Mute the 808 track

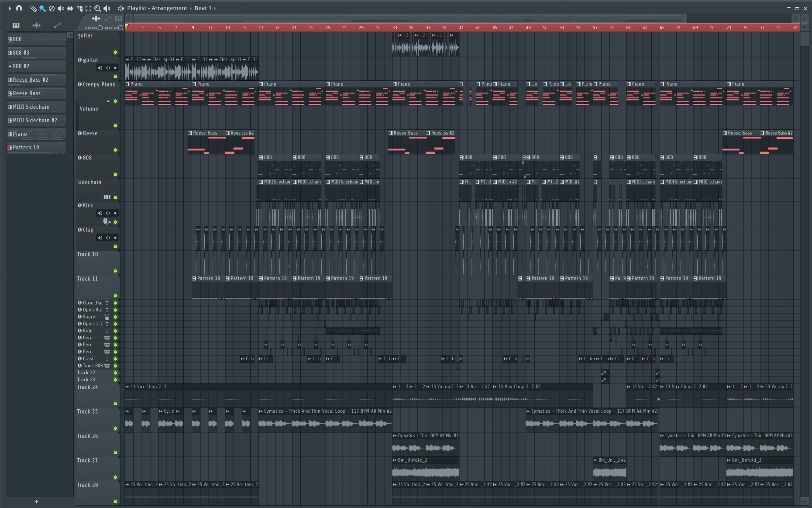click(x=115, y=174)
